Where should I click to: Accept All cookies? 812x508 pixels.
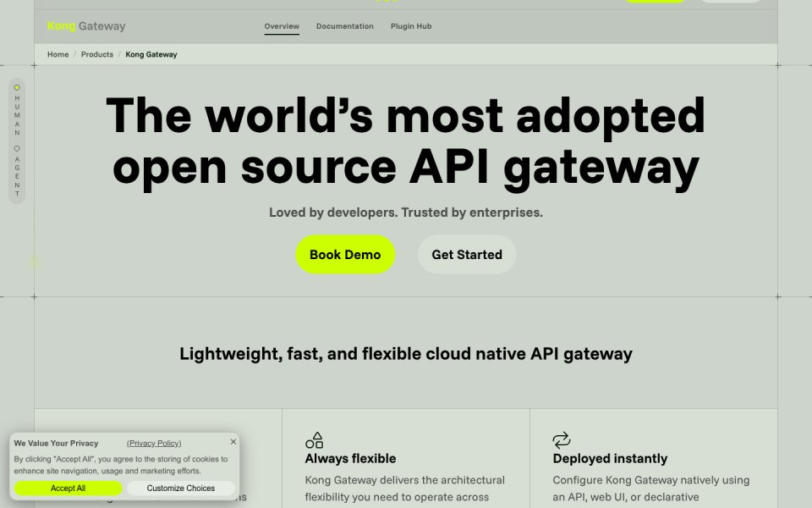pos(68,489)
